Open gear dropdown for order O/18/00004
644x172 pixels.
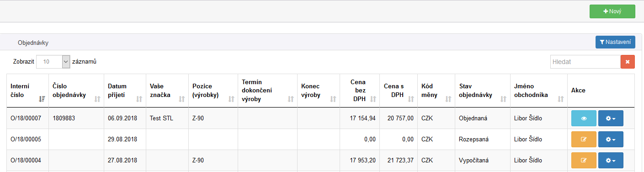pos(611,160)
